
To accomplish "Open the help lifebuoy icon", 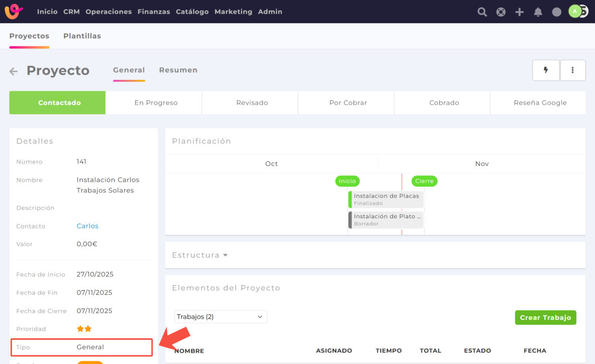I will click(x=501, y=12).
